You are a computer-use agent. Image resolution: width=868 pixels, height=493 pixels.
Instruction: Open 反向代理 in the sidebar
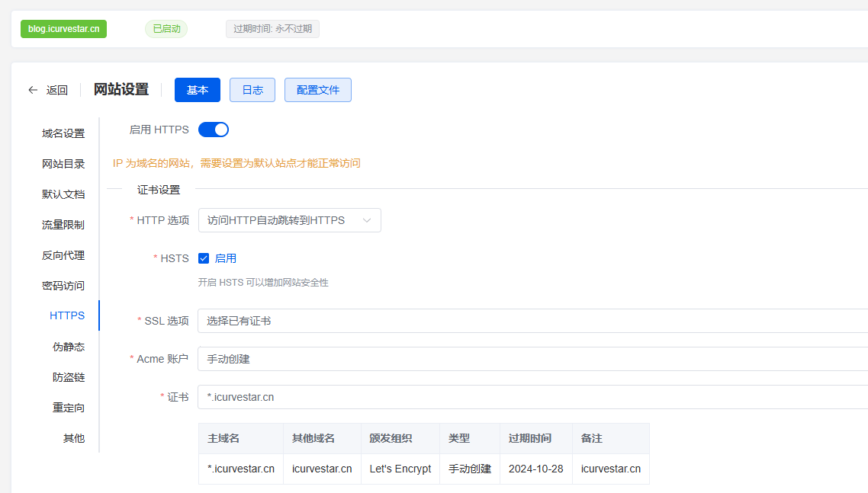[63, 255]
